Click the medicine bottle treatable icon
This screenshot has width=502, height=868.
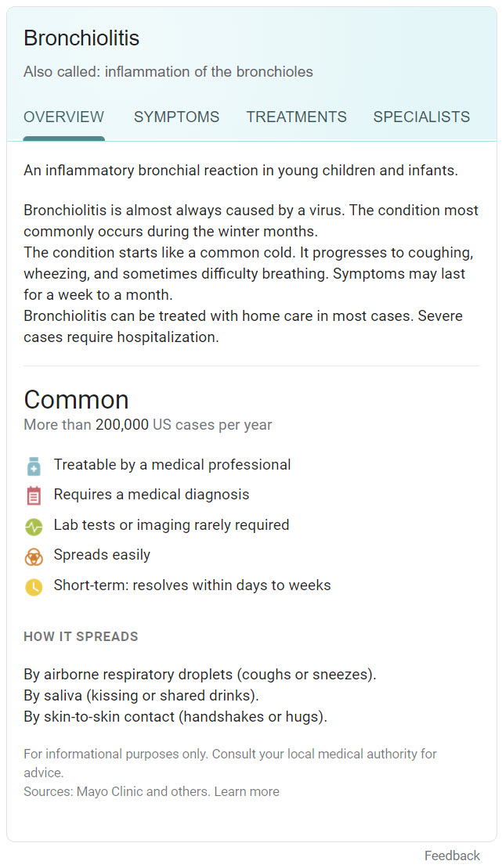click(34, 466)
